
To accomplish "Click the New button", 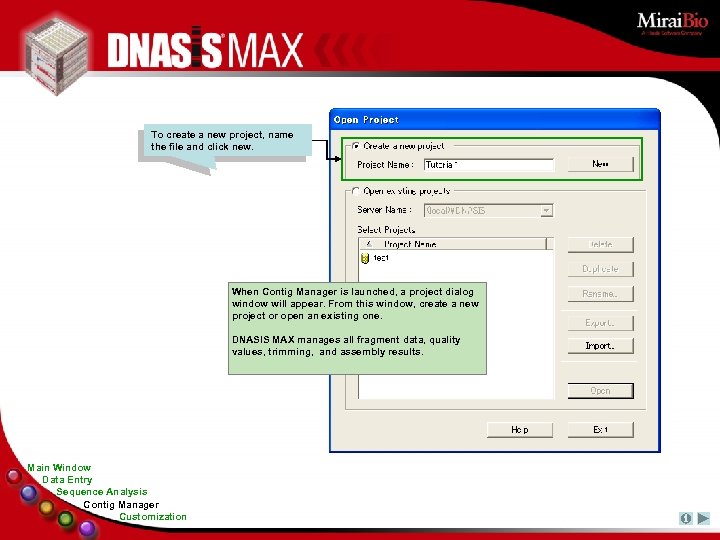I will tap(600, 164).
